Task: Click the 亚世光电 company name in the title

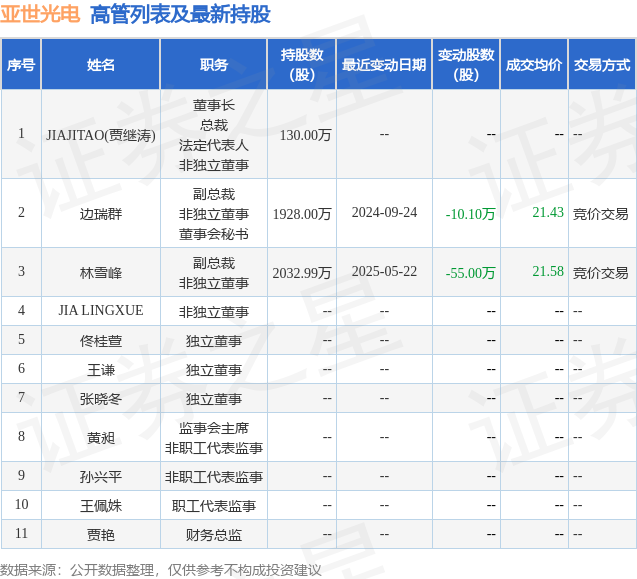Action: [x=41, y=14]
